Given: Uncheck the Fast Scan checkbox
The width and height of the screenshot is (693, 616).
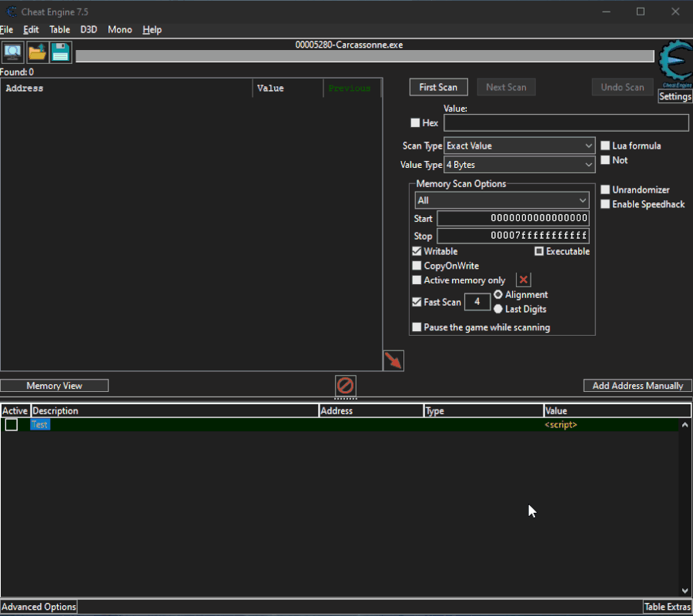Looking at the screenshot, I should tap(417, 302).
